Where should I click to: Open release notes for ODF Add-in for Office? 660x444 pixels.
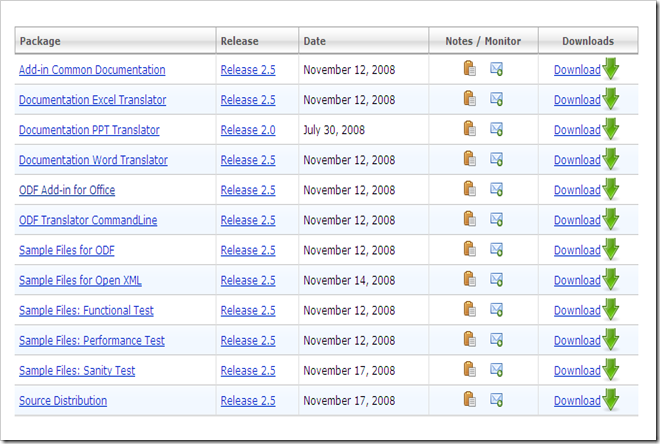point(469,189)
